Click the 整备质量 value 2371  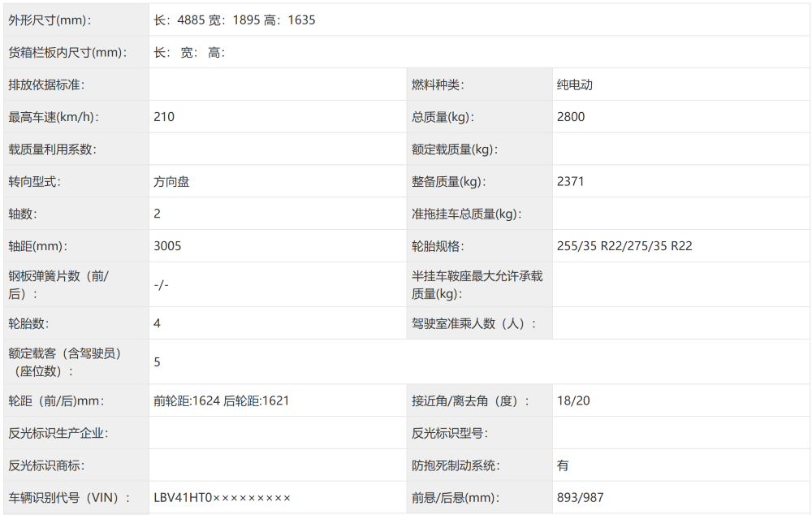pos(571,181)
